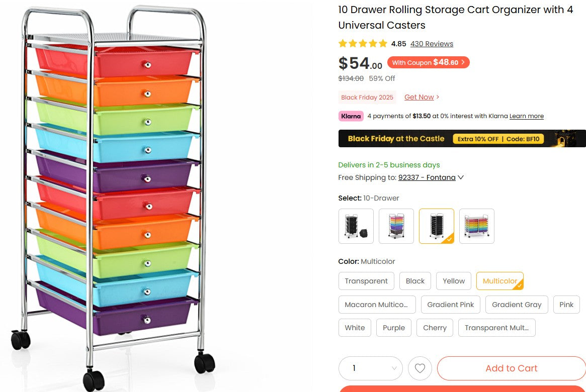Click the Add to Cart button
This screenshot has height=392, width=586.
click(511, 368)
